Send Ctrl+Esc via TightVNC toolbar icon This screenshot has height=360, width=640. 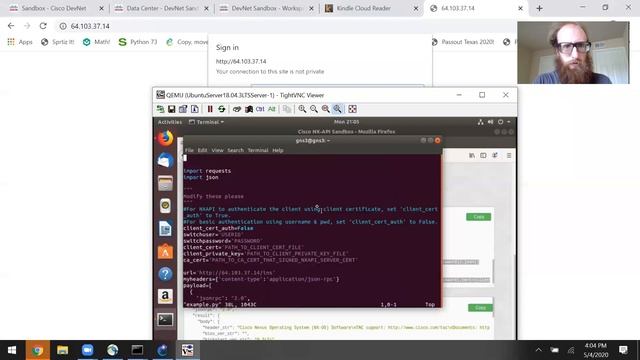[x=249, y=109]
